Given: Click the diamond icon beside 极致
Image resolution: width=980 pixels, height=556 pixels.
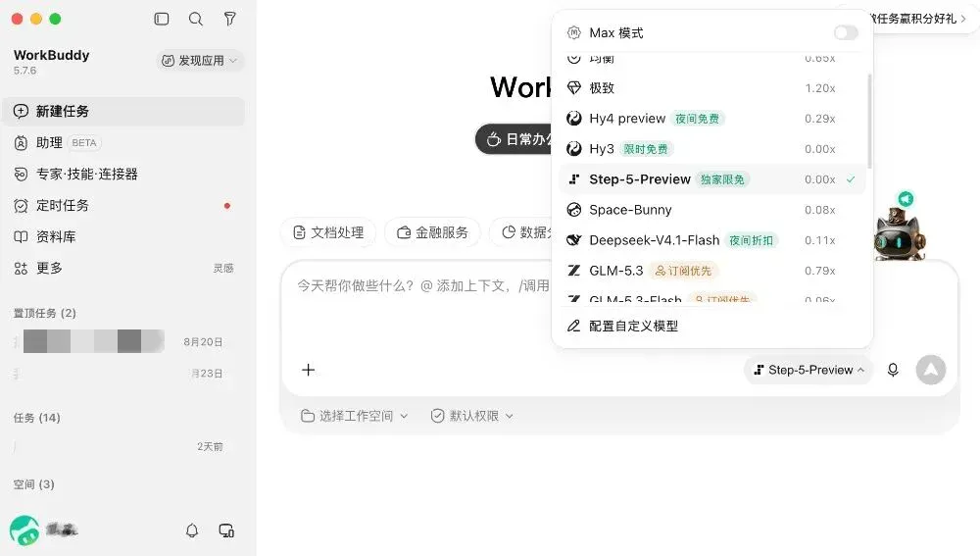Looking at the screenshot, I should tap(573, 87).
